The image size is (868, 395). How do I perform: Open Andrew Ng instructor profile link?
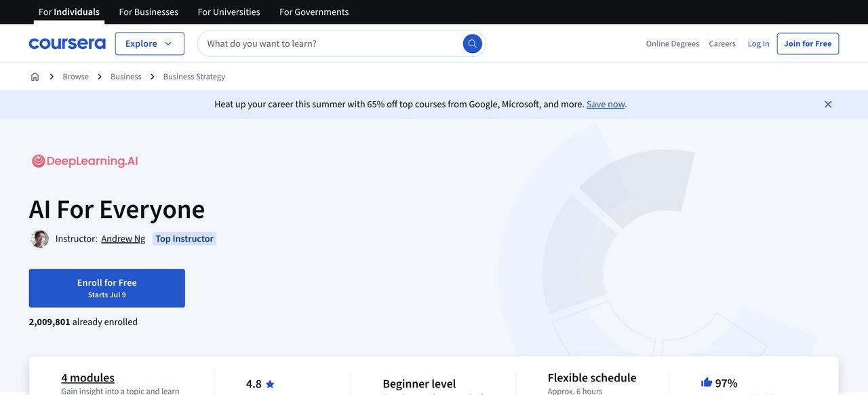click(x=123, y=239)
